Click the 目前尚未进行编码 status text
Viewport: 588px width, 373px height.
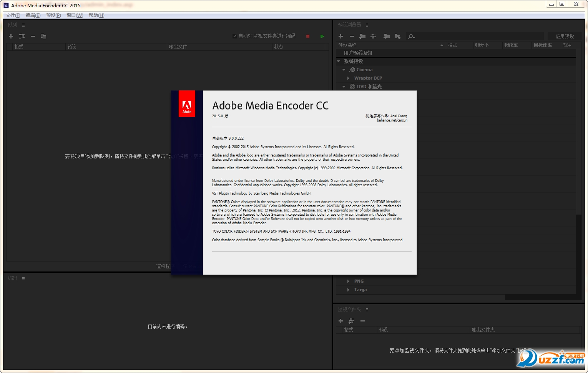pyautogui.click(x=168, y=327)
